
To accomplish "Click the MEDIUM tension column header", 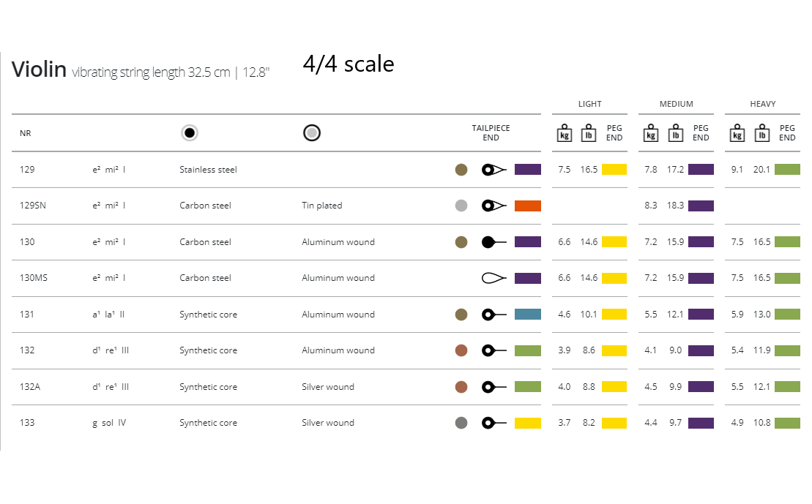I will pyautogui.click(x=676, y=104).
